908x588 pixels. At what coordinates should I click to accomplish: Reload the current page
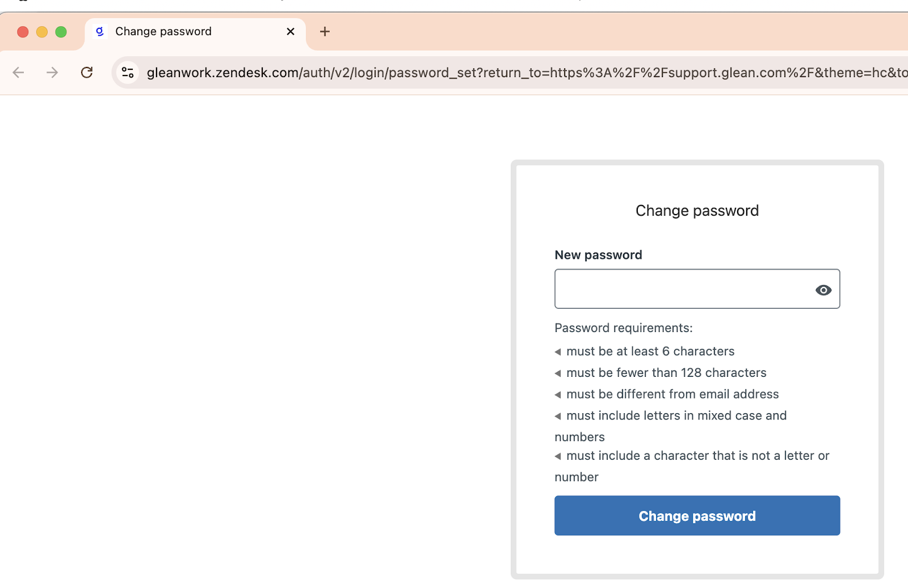point(86,72)
